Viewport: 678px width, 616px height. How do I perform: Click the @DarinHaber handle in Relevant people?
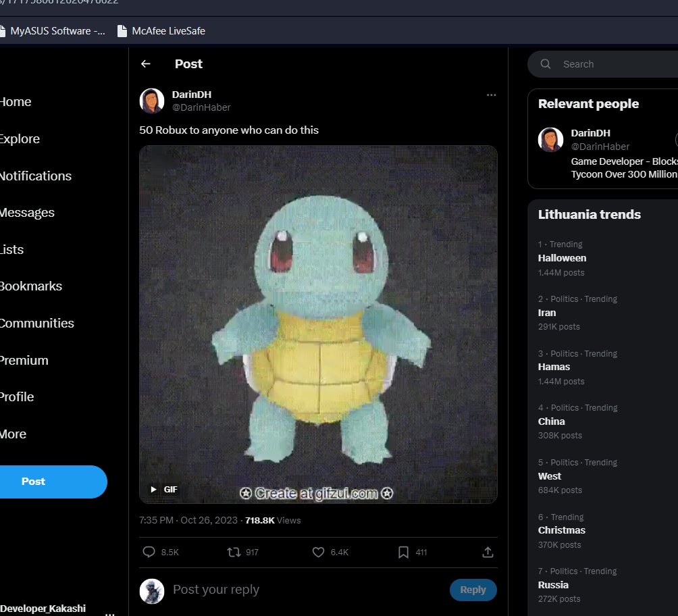(x=600, y=147)
